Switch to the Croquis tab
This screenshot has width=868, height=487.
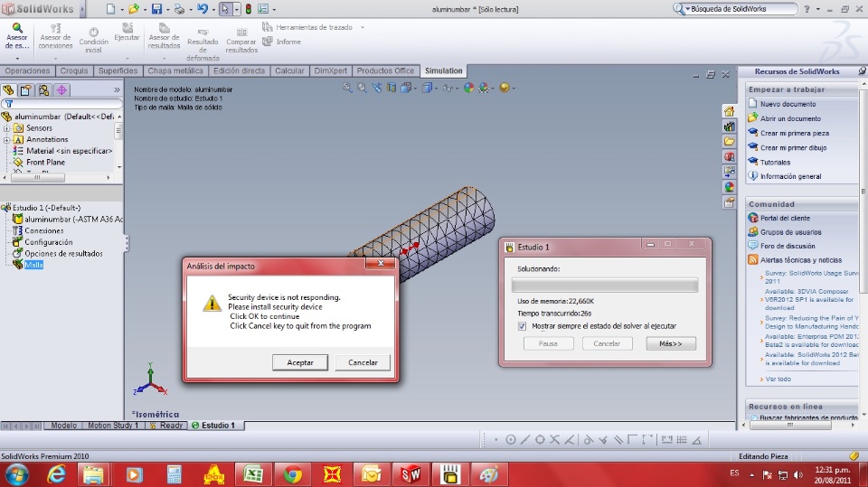tap(73, 70)
